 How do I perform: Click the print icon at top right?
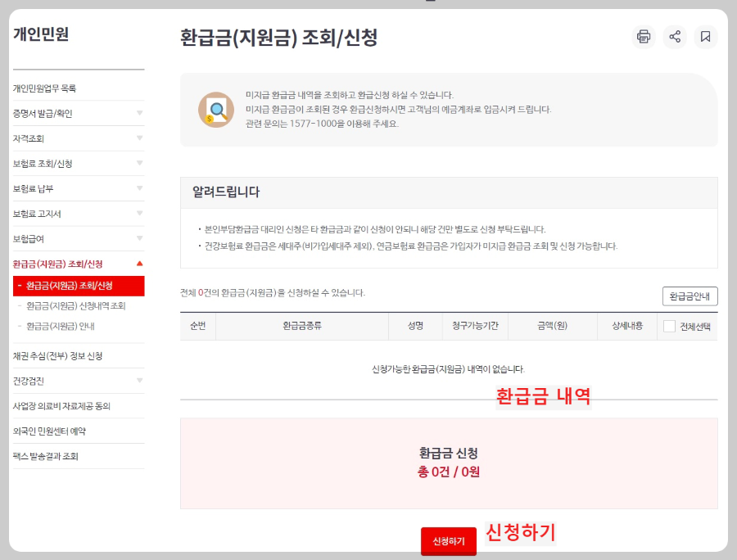(644, 37)
